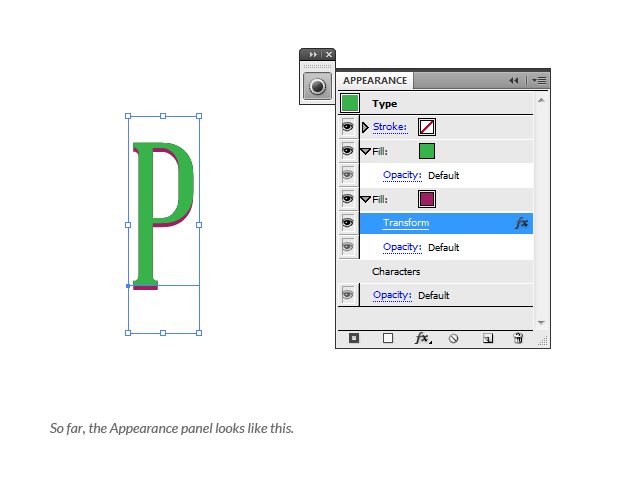
Task: Click the Type thumbnail green swatch
Action: coord(350,103)
